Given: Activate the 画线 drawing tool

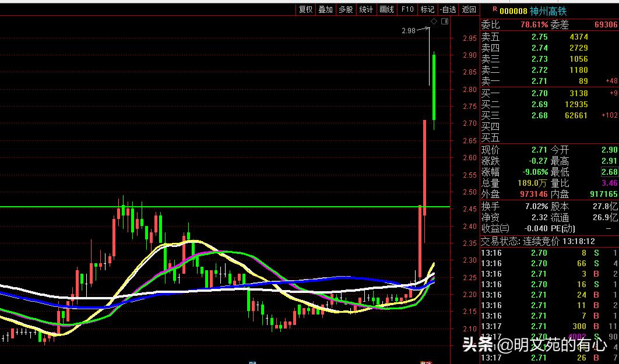Looking at the screenshot, I should [x=386, y=9].
